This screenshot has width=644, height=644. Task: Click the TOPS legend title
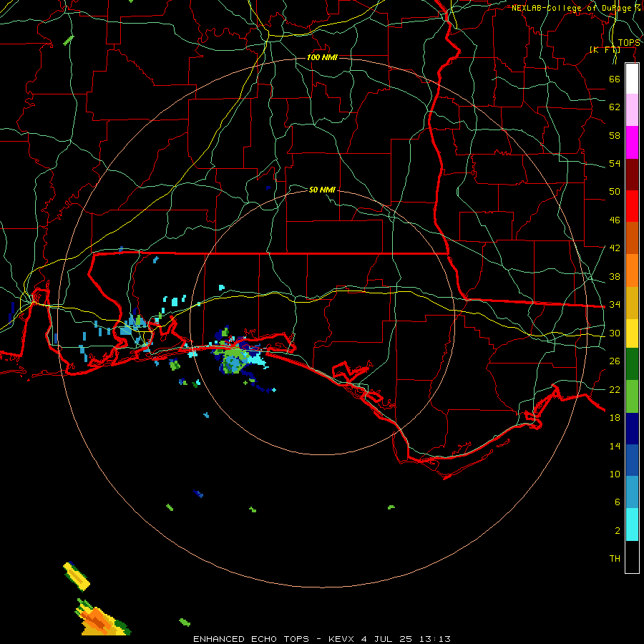(x=629, y=43)
